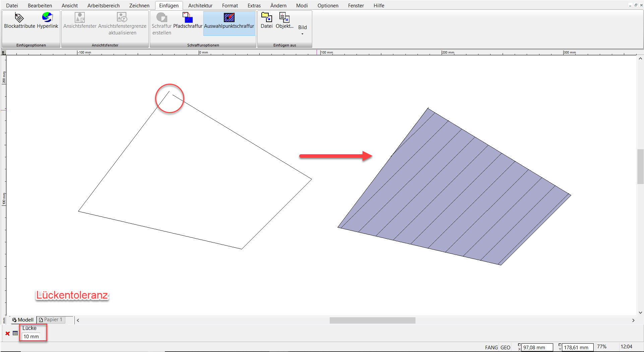Insert from Datei icon
This screenshot has width=644, height=352.
(x=267, y=17)
